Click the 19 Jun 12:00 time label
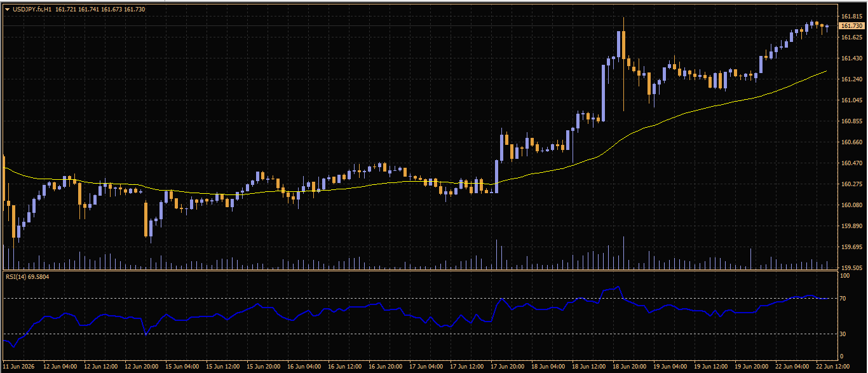The width and height of the screenshot is (868, 373). click(711, 367)
